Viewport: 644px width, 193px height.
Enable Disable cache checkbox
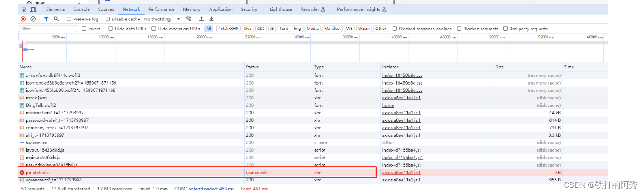tap(108, 19)
